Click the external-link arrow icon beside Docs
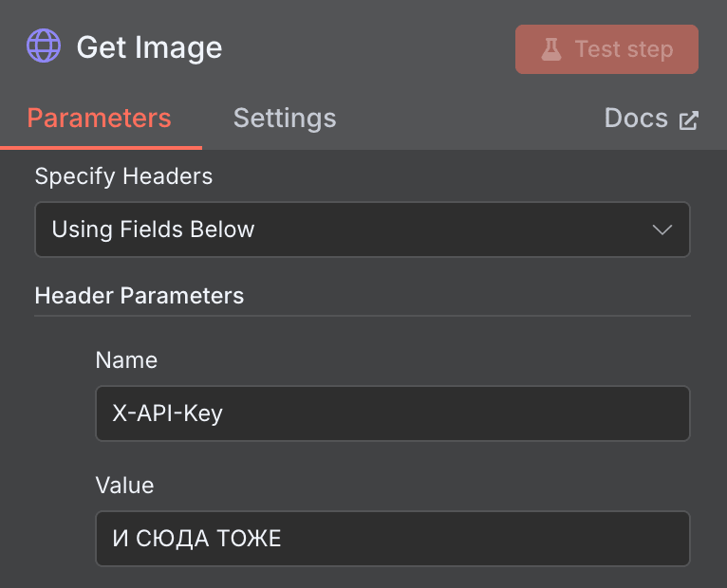Screen dimensions: 727x588 688,120
